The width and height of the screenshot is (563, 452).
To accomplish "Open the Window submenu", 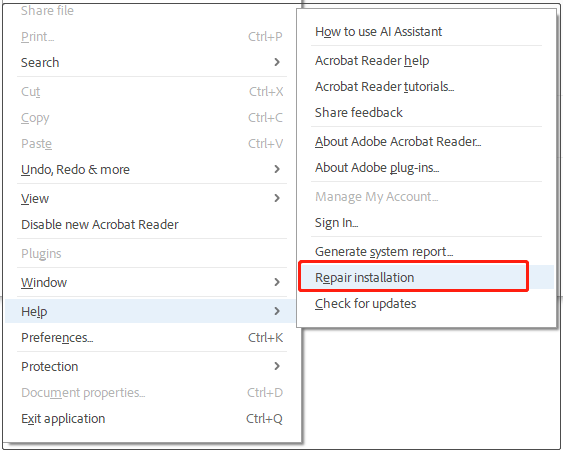I will click(x=152, y=283).
